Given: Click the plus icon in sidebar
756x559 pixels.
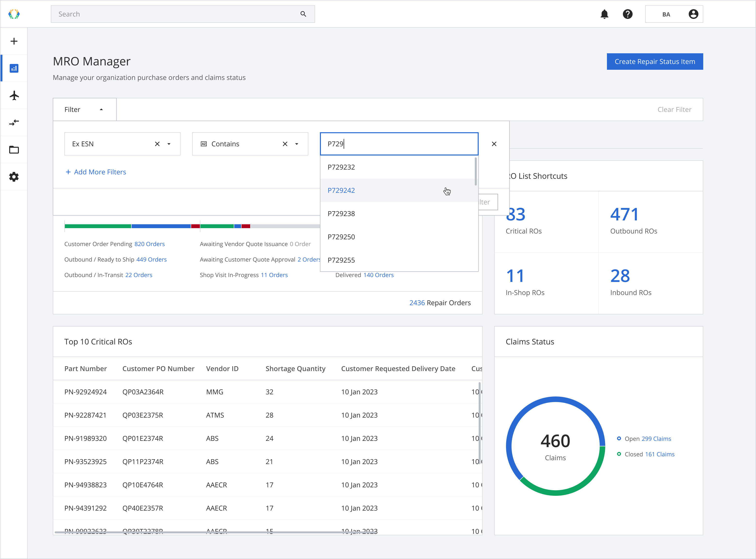Looking at the screenshot, I should (x=14, y=41).
